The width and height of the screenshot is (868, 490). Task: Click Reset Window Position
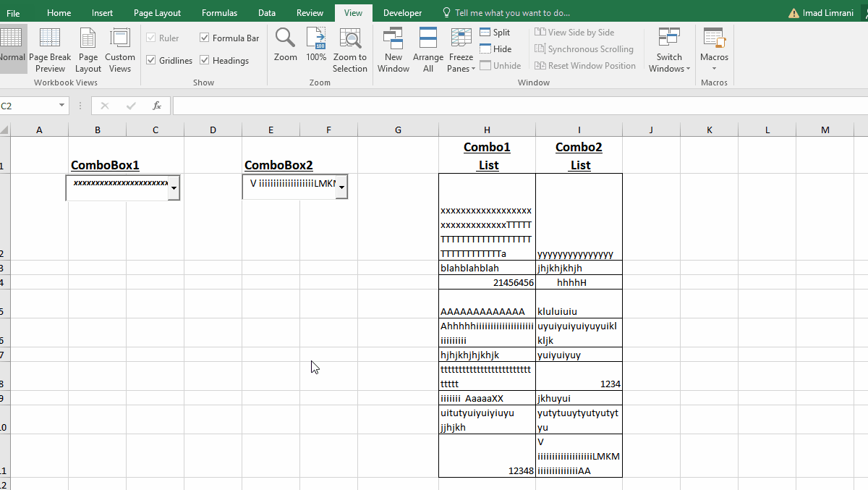pos(585,65)
